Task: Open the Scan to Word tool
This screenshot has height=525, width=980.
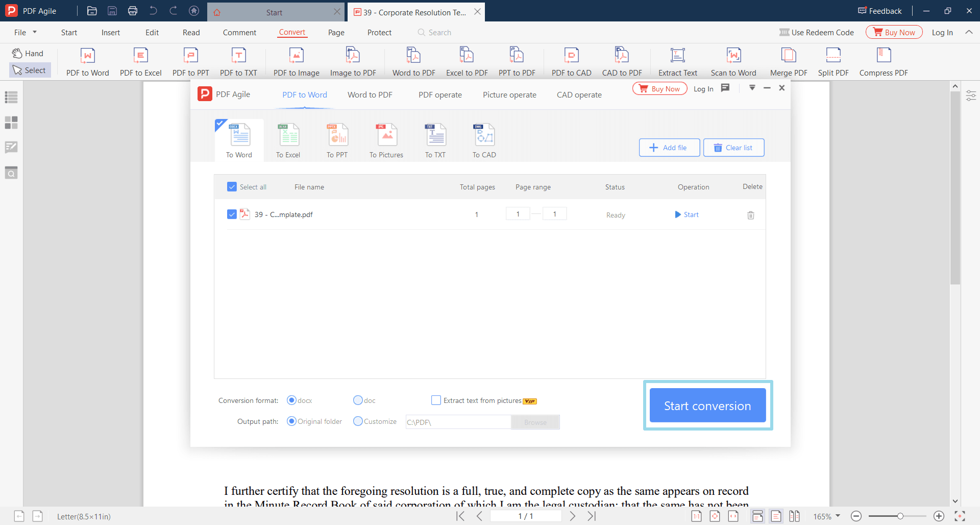Action: click(733, 62)
